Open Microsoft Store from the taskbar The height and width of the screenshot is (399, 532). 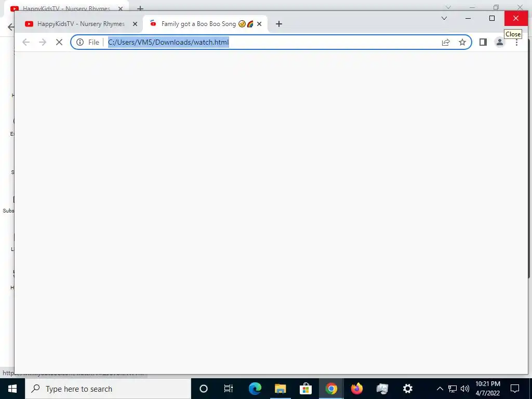(x=305, y=389)
